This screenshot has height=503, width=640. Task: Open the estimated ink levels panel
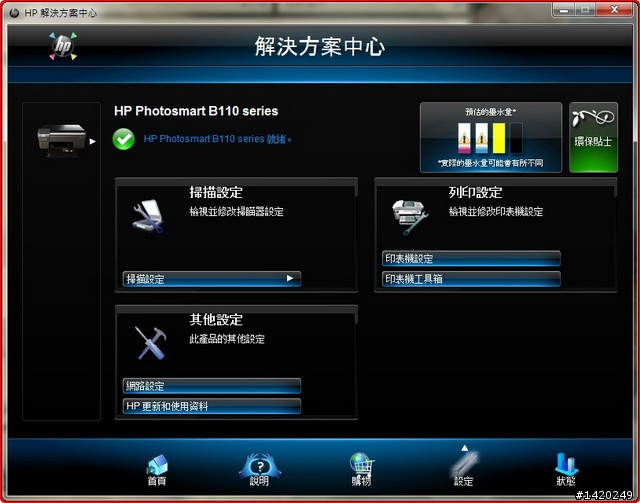(491, 137)
